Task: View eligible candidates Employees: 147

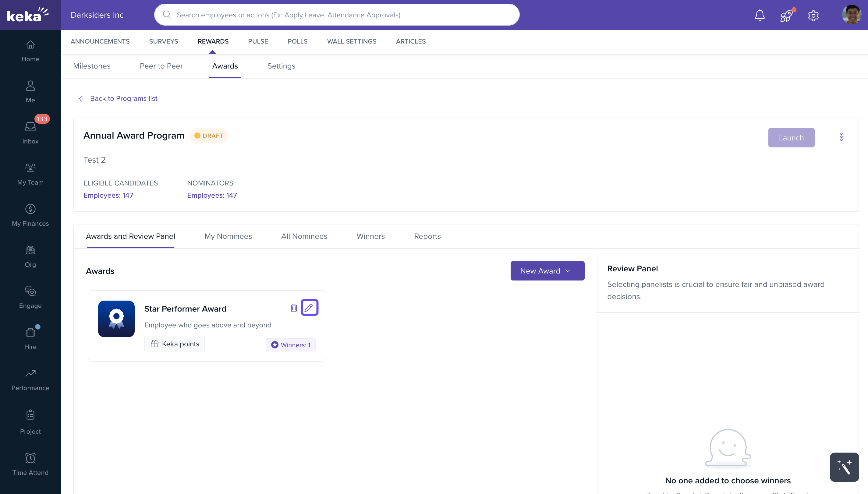Action: coord(108,196)
